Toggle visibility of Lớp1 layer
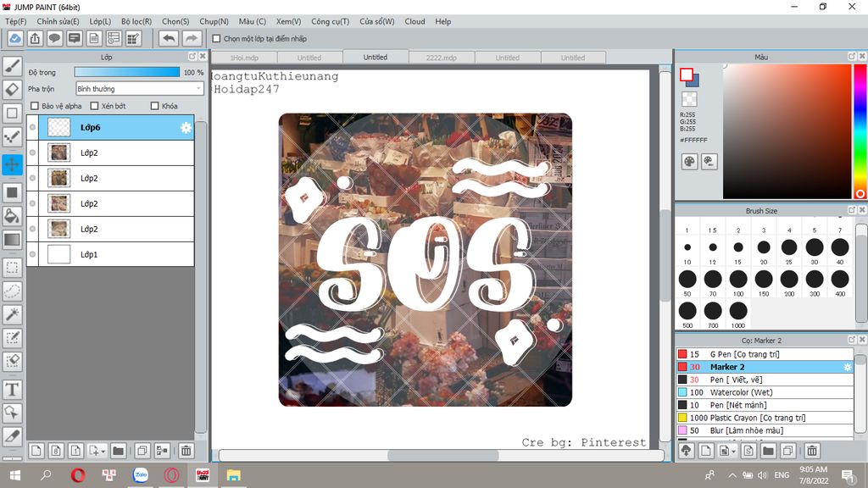 click(33, 254)
